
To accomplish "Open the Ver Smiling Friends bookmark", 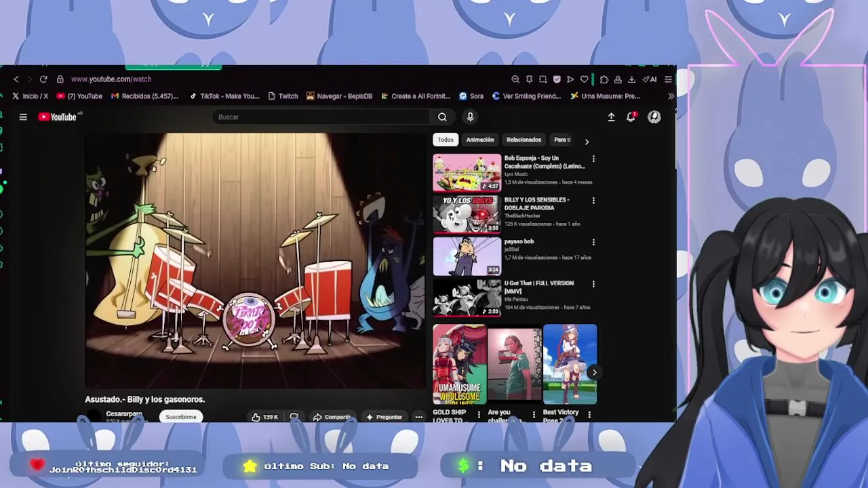I will tap(526, 96).
